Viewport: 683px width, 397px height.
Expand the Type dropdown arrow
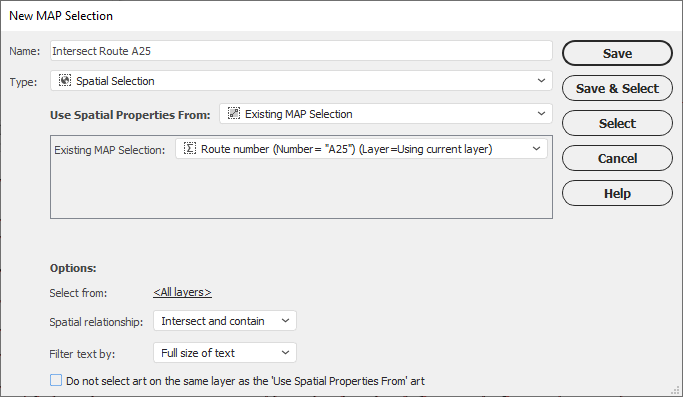[541, 81]
